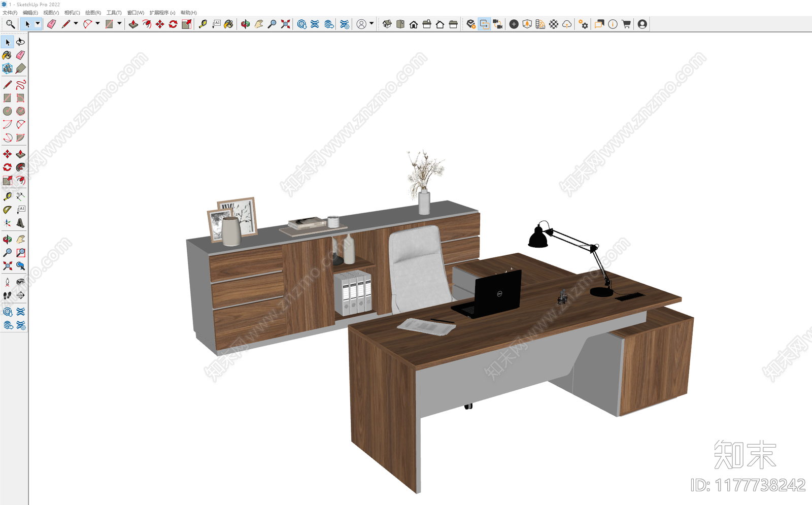
Task: Select the Rotated Rectangle tool
Action: [21, 98]
